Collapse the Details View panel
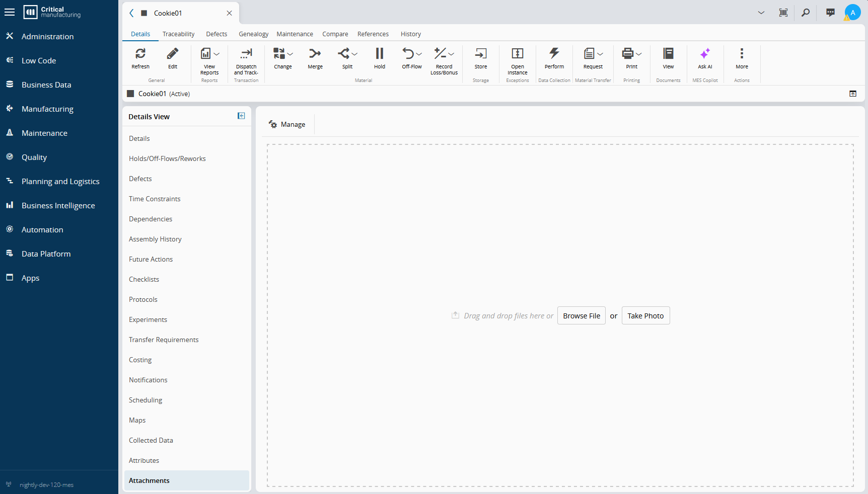The image size is (868, 494). pyautogui.click(x=241, y=116)
